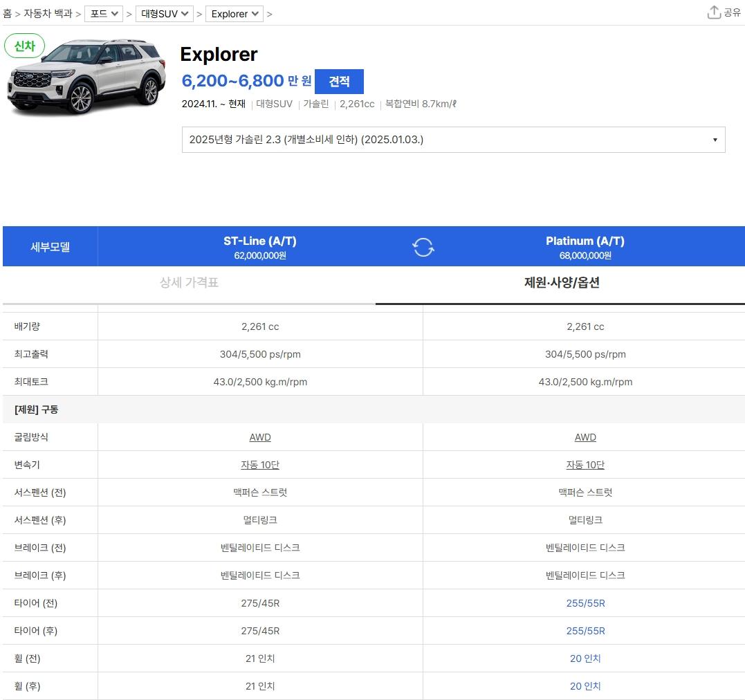745x700 pixels.
Task: Open 자동차 백과 breadcrumb link
Action: pos(48,14)
